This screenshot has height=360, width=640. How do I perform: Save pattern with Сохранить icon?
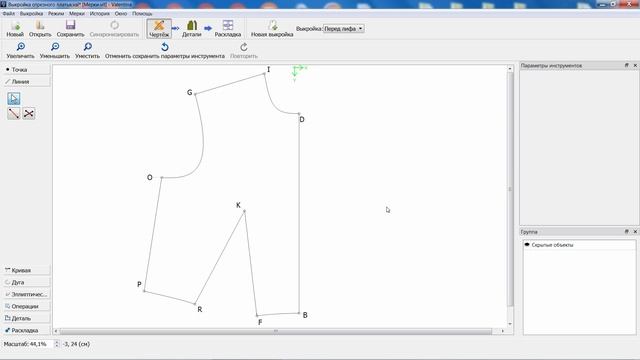click(71, 29)
